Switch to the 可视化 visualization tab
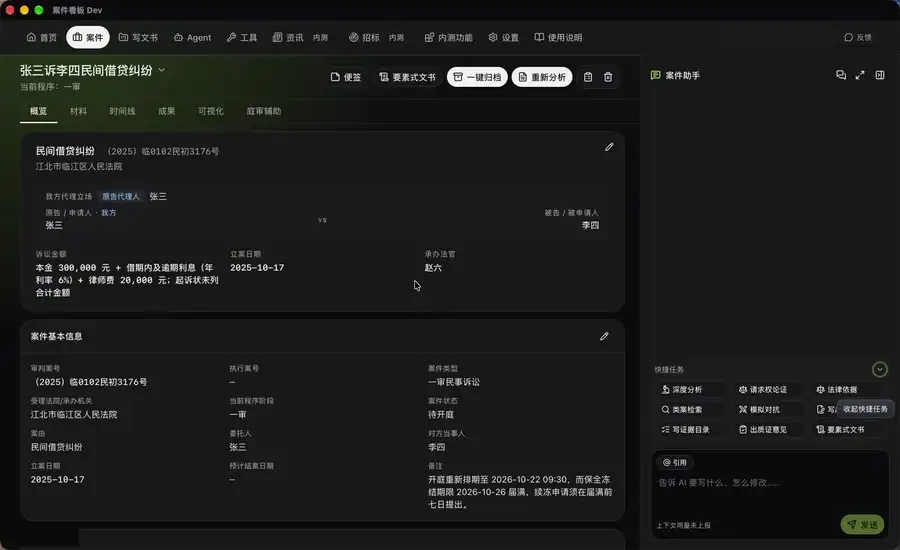This screenshot has height=550, width=900. pyautogui.click(x=211, y=111)
